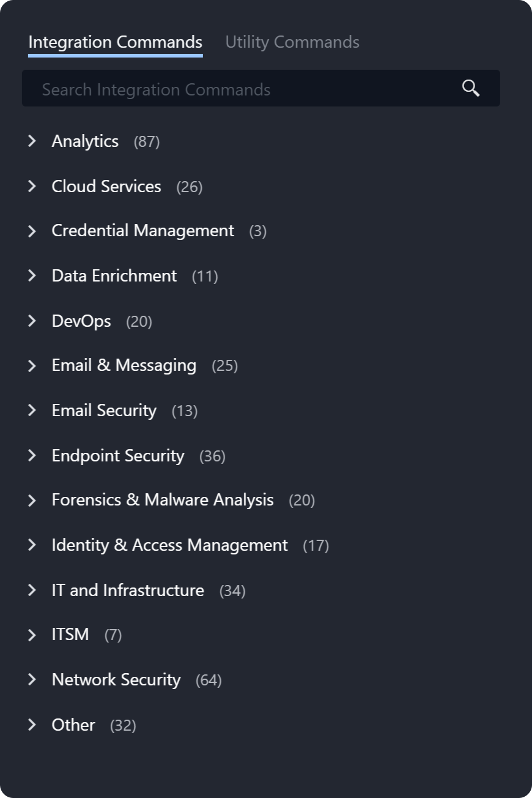Select the Integration Commands tab

coord(115,42)
